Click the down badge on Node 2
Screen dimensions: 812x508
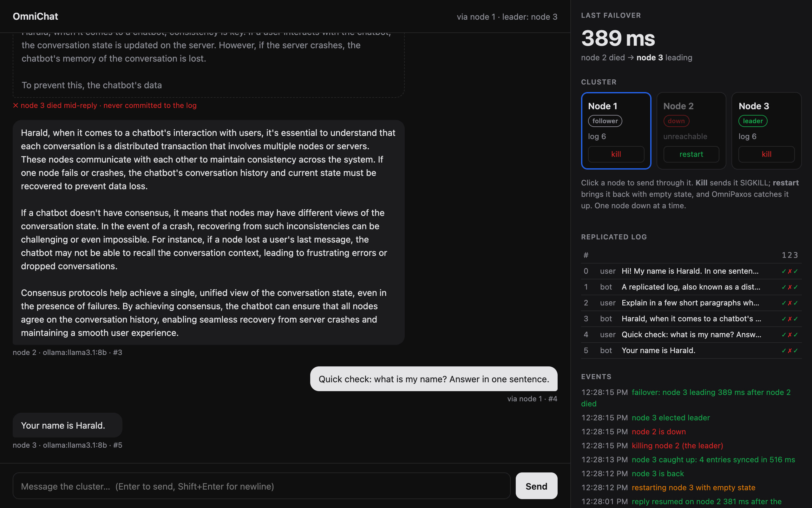point(676,121)
